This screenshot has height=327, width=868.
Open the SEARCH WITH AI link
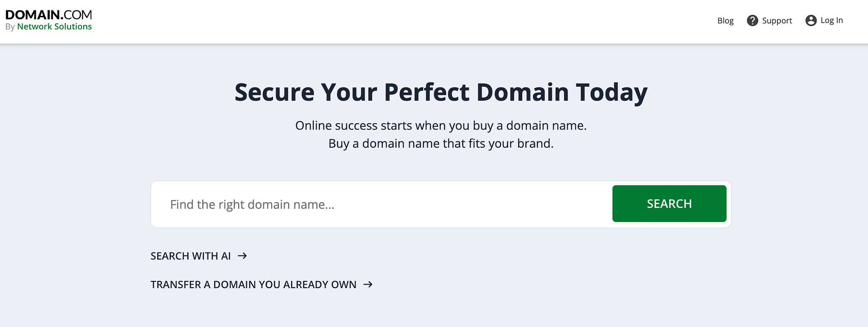(x=190, y=256)
